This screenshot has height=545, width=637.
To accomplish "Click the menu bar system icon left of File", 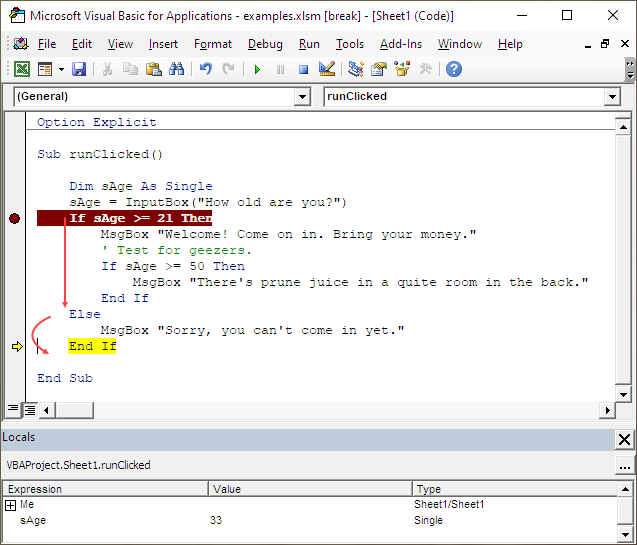I will tap(20, 44).
